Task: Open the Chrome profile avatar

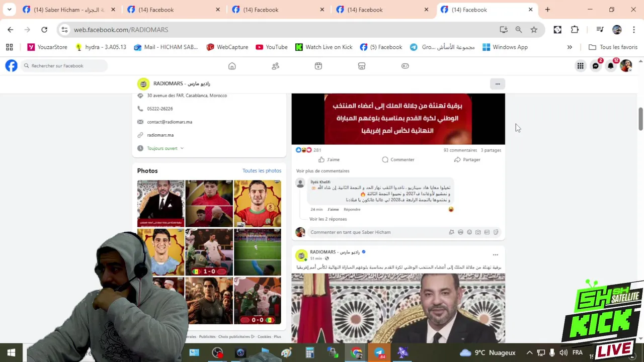Action: pos(617,30)
